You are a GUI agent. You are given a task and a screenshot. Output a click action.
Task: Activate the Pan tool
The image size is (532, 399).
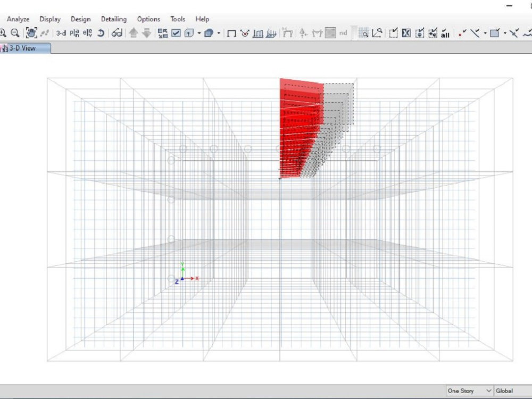(x=30, y=33)
